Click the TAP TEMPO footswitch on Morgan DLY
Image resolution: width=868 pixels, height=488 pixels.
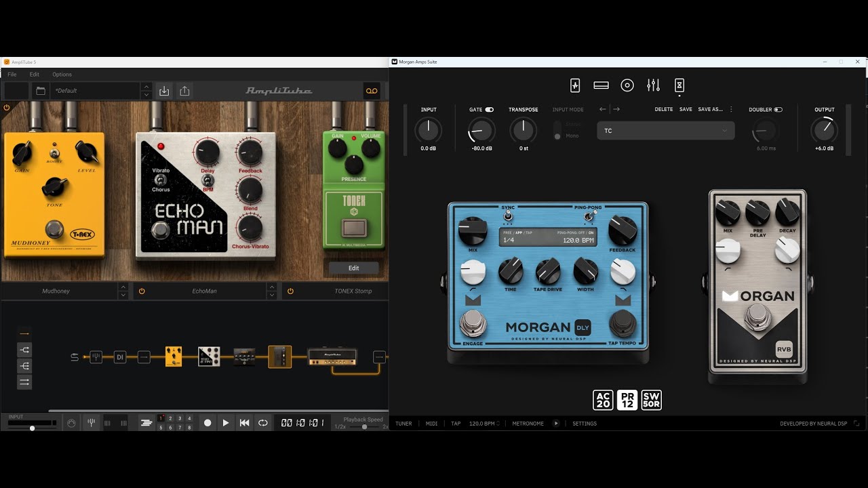623,324
